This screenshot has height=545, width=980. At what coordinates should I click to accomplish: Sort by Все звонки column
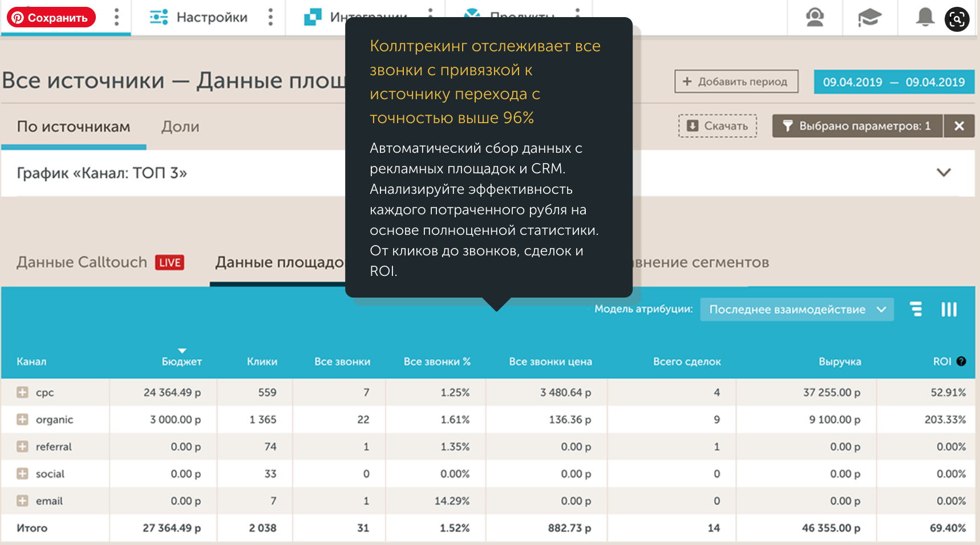[x=342, y=361]
